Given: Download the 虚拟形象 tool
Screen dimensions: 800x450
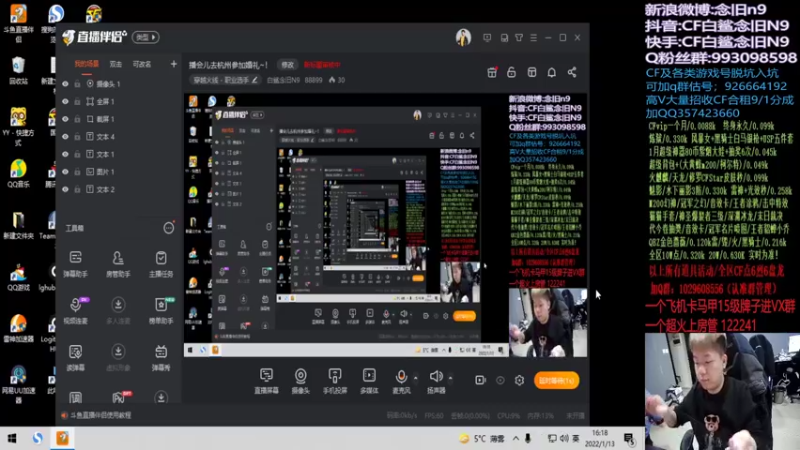Looking at the screenshot, I should (x=118, y=357).
